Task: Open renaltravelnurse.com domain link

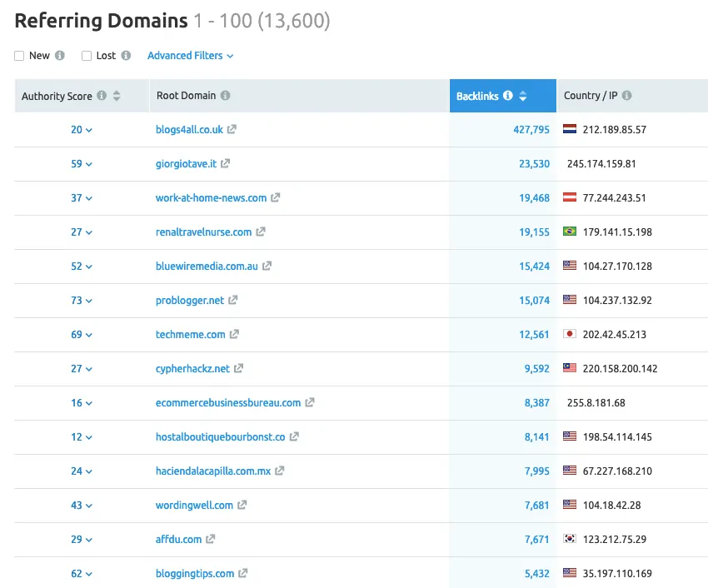Action: [x=203, y=232]
